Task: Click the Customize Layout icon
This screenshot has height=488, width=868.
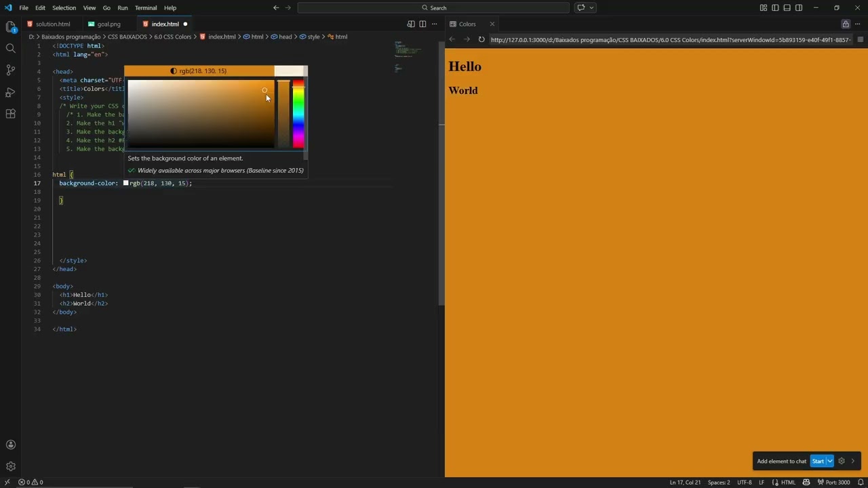Action: coord(764,8)
